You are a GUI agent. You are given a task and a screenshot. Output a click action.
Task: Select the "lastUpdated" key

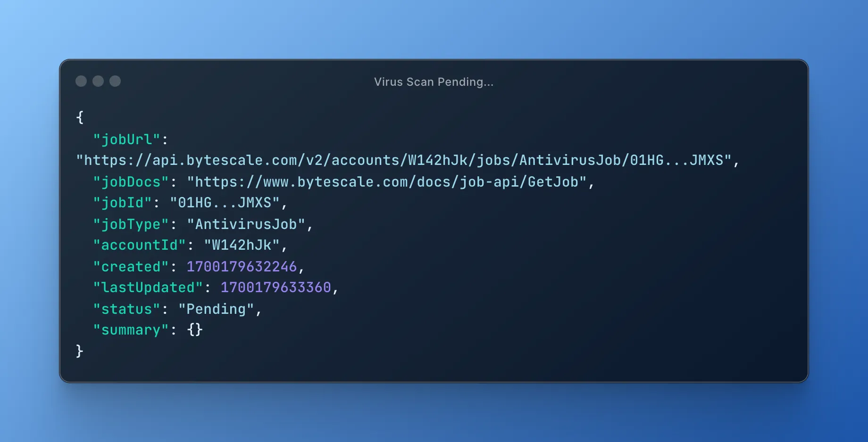[148, 287]
